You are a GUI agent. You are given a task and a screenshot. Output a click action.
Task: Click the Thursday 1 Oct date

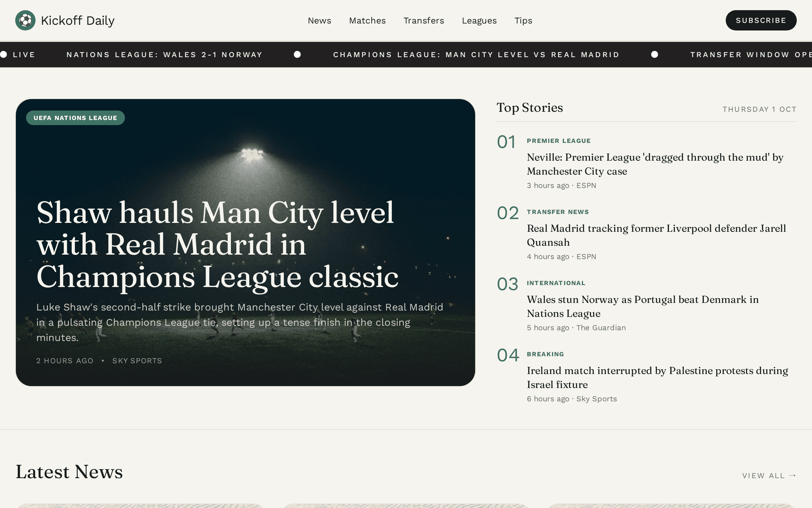(x=759, y=109)
